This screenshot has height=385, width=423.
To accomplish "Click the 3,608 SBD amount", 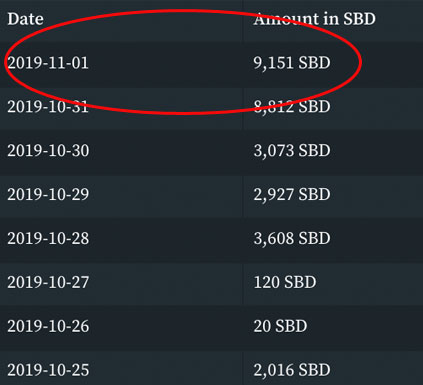I will 292,239.
